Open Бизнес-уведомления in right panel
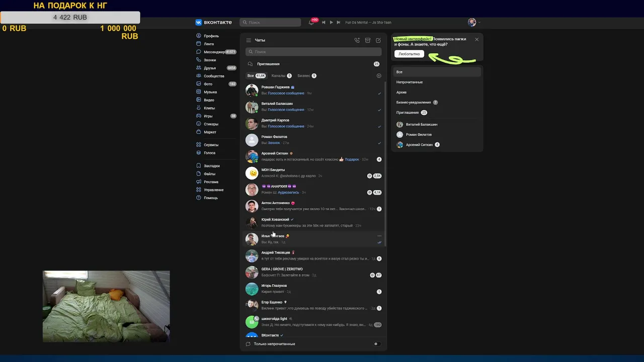This screenshot has width=644, height=362. pyautogui.click(x=437, y=102)
